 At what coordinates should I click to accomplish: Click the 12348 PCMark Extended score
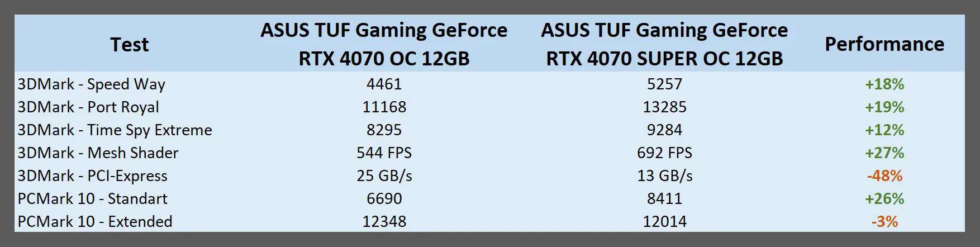[x=384, y=221]
